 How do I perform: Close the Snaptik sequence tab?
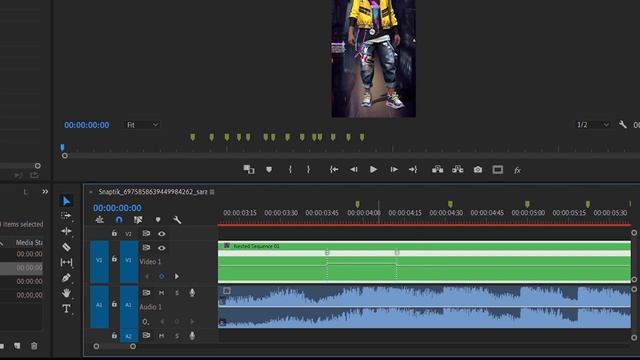coord(91,192)
